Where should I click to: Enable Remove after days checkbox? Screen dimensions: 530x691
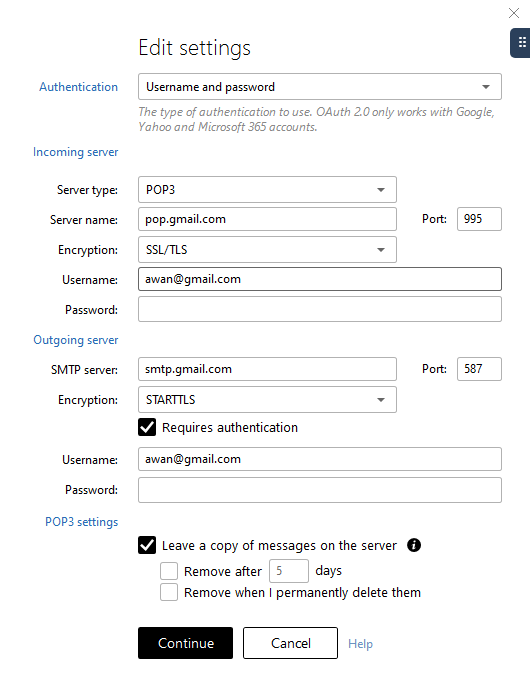click(x=169, y=571)
